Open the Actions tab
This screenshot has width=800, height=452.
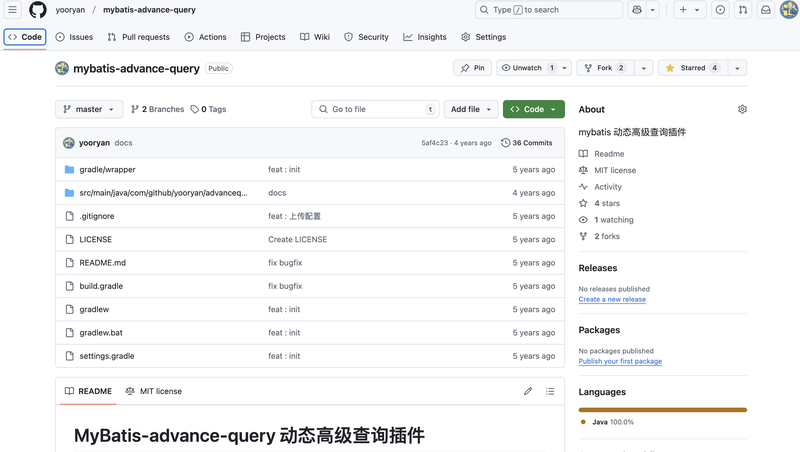(x=206, y=37)
